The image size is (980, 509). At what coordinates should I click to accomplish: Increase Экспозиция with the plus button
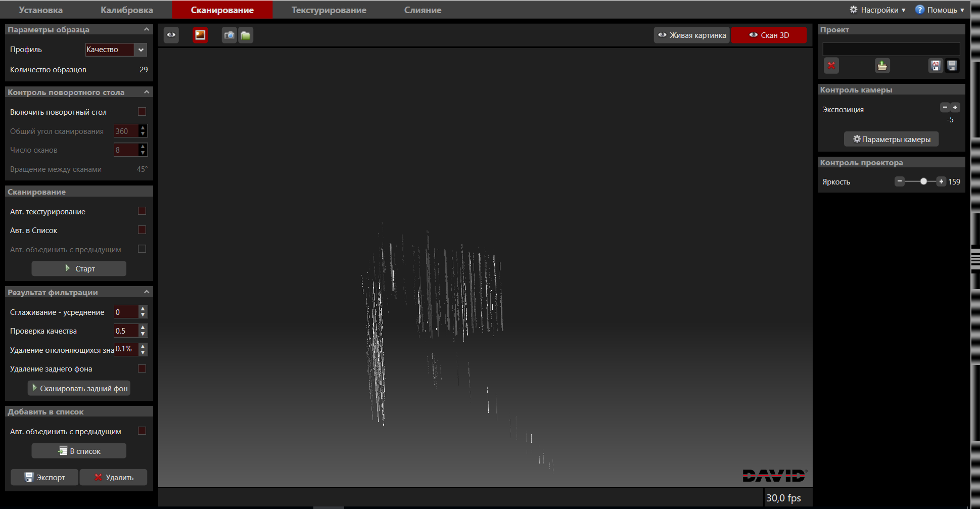point(955,108)
